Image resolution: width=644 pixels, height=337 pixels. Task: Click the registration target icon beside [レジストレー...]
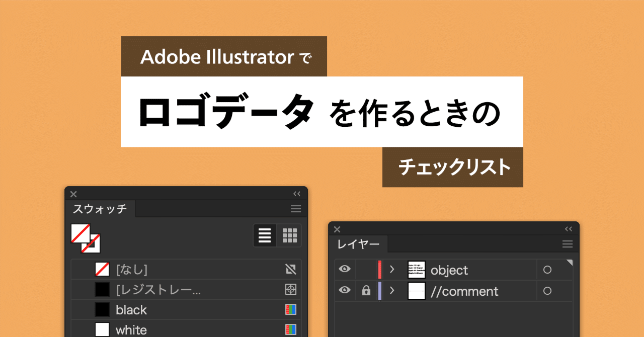pyautogui.click(x=291, y=289)
